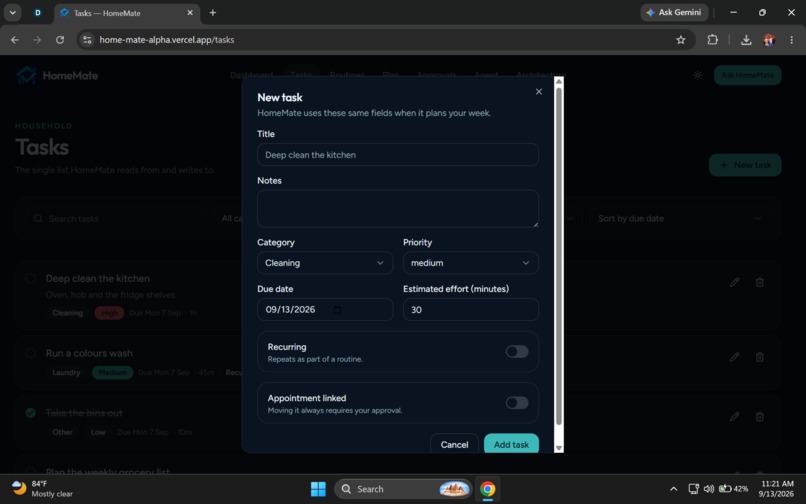Click the Ask HomeMate button
The height and width of the screenshot is (504, 806).
747,75
